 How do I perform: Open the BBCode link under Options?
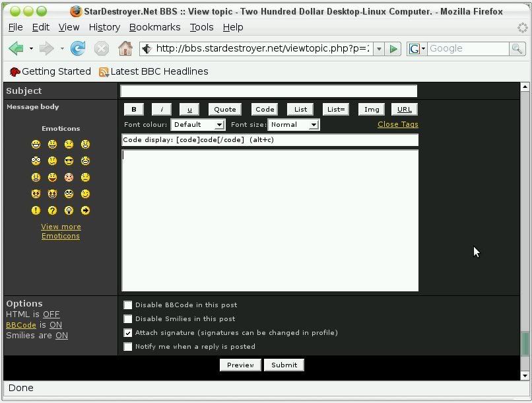pos(21,325)
